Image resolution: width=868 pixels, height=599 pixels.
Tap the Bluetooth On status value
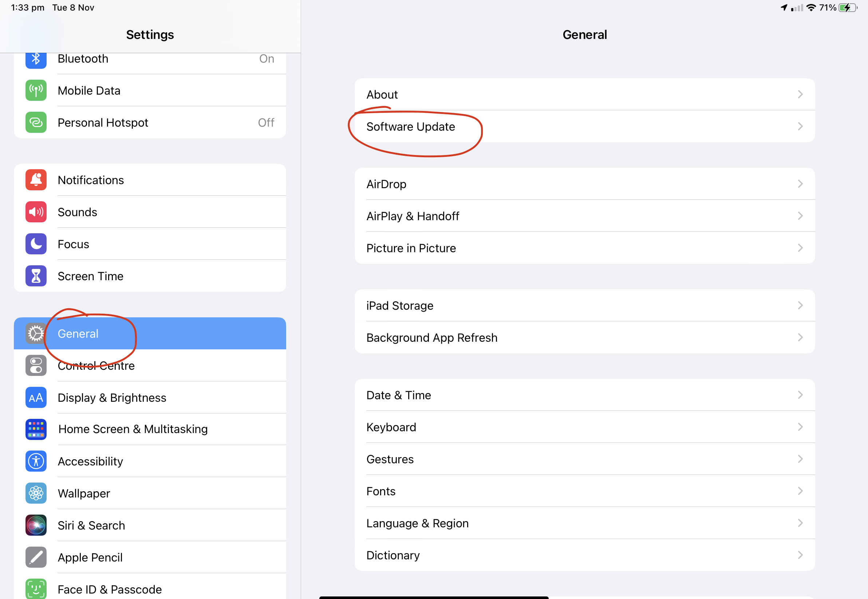pos(267,59)
